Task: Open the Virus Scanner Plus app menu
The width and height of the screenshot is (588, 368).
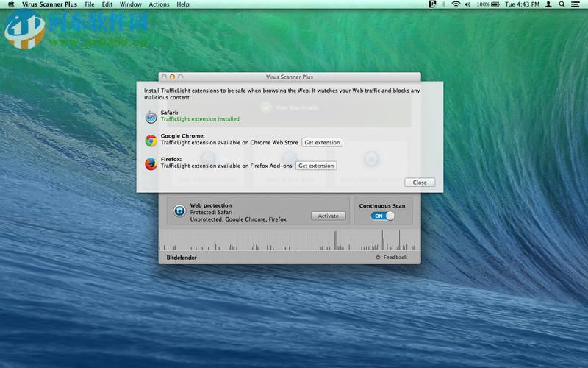Action: [x=49, y=4]
